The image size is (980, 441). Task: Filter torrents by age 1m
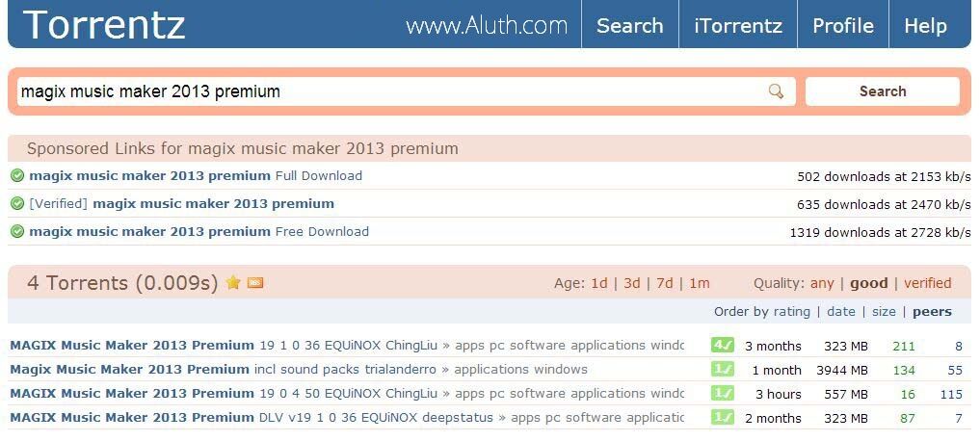(700, 283)
